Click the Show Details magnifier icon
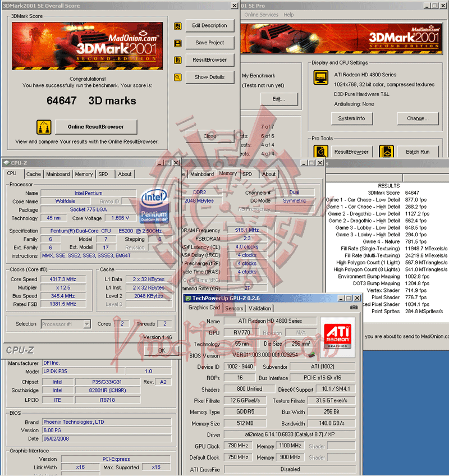Viewport: 449px width, 476px height. [x=177, y=77]
